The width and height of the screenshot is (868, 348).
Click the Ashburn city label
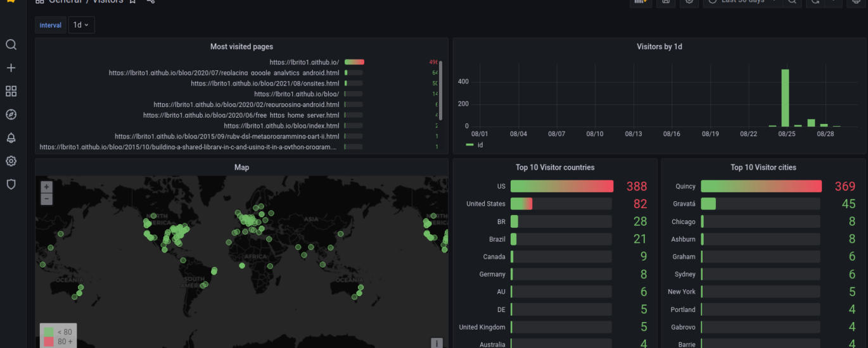(x=683, y=239)
